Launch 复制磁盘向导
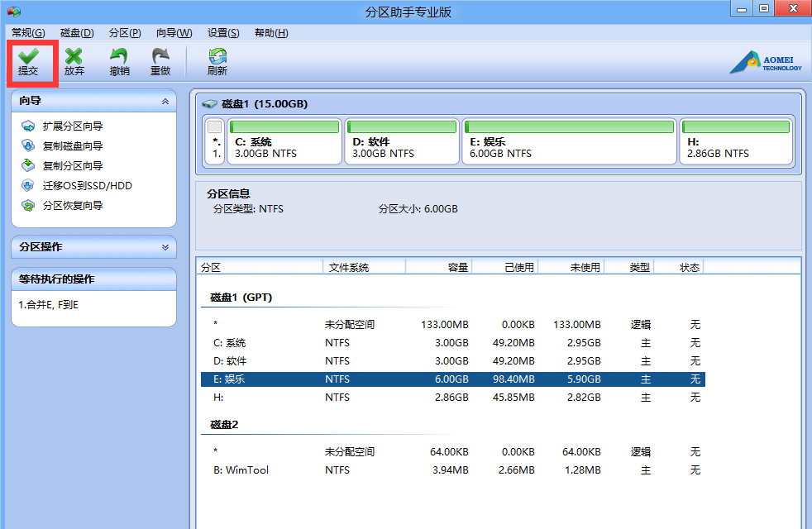The image size is (812, 529). click(73, 146)
